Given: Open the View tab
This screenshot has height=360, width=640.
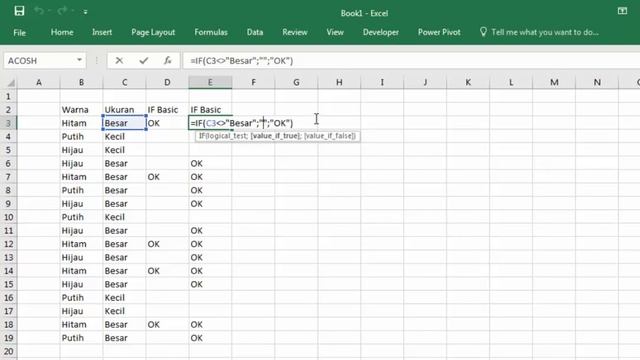Looking at the screenshot, I should pyautogui.click(x=335, y=32).
